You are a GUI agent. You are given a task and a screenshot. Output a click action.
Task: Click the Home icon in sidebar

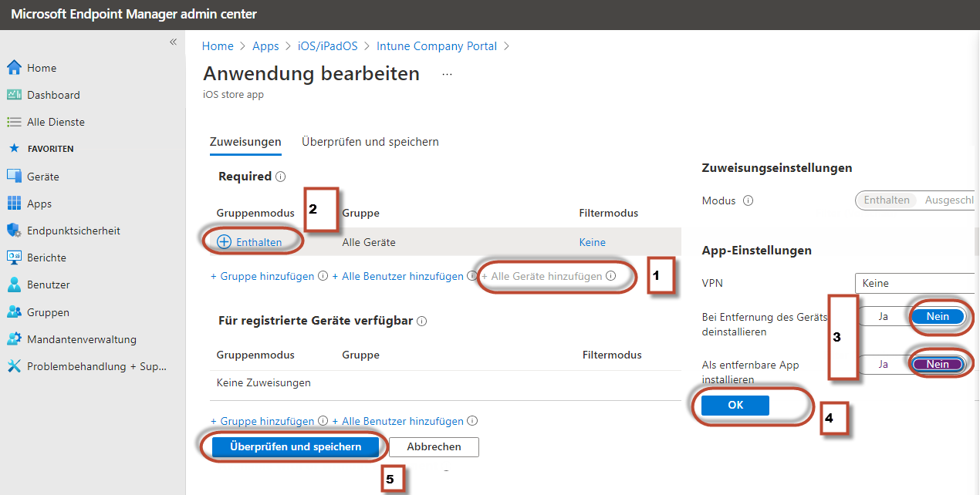click(14, 68)
